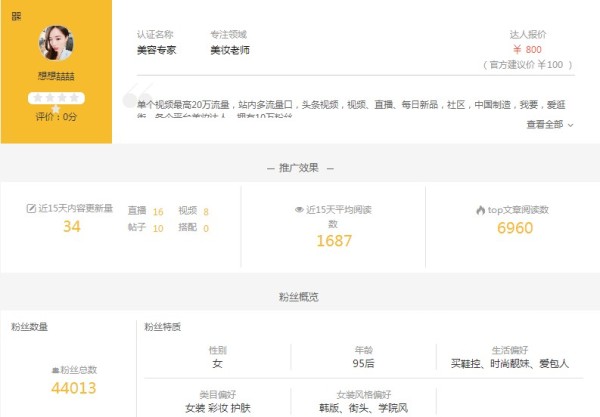Click the gender value '女'

[217, 363]
